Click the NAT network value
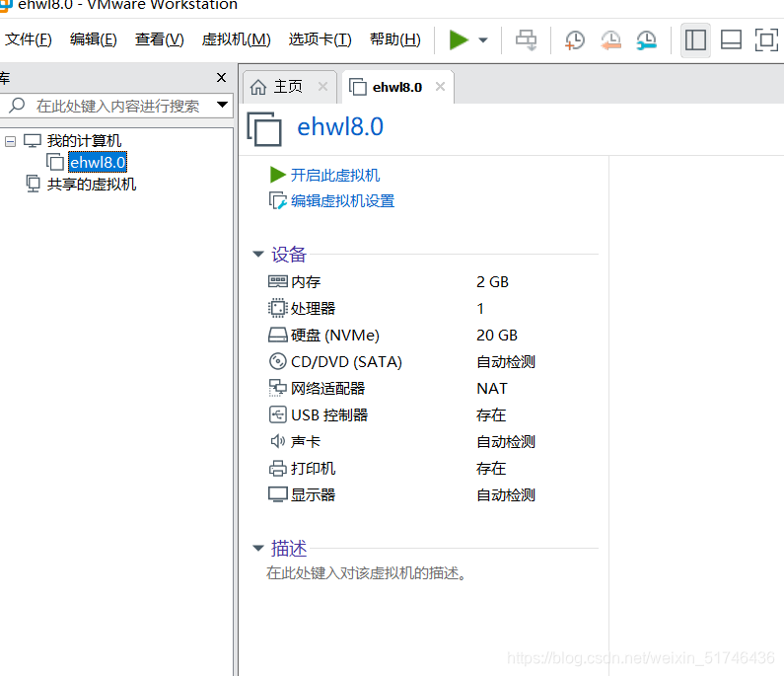Image resolution: width=784 pixels, height=676 pixels. (492, 388)
